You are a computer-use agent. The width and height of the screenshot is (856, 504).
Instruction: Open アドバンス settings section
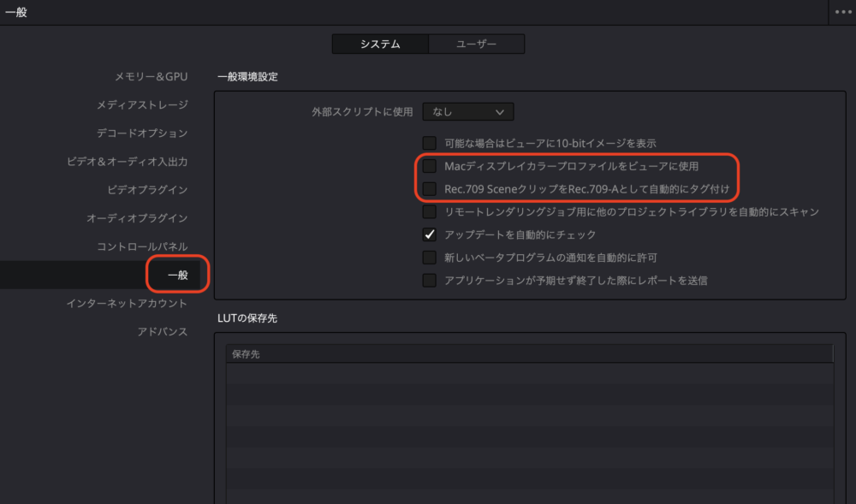tap(163, 331)
